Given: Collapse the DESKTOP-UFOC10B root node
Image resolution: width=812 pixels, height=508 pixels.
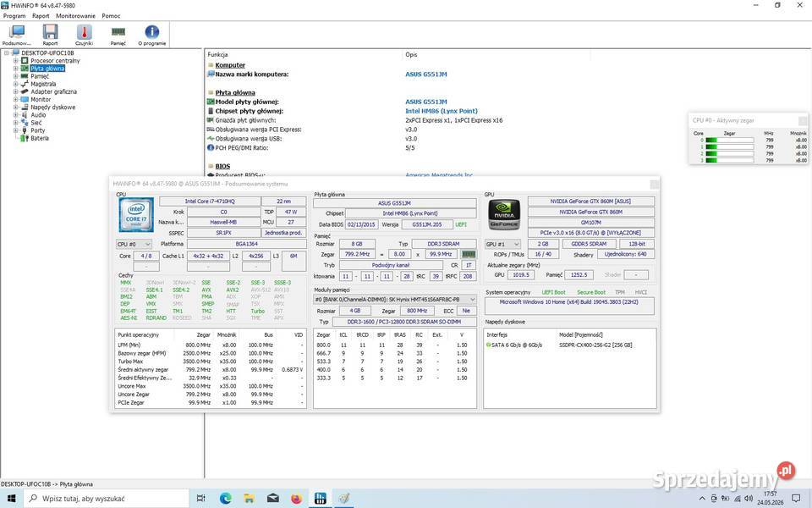Looking at the screenshot, I should coord(7,52).
